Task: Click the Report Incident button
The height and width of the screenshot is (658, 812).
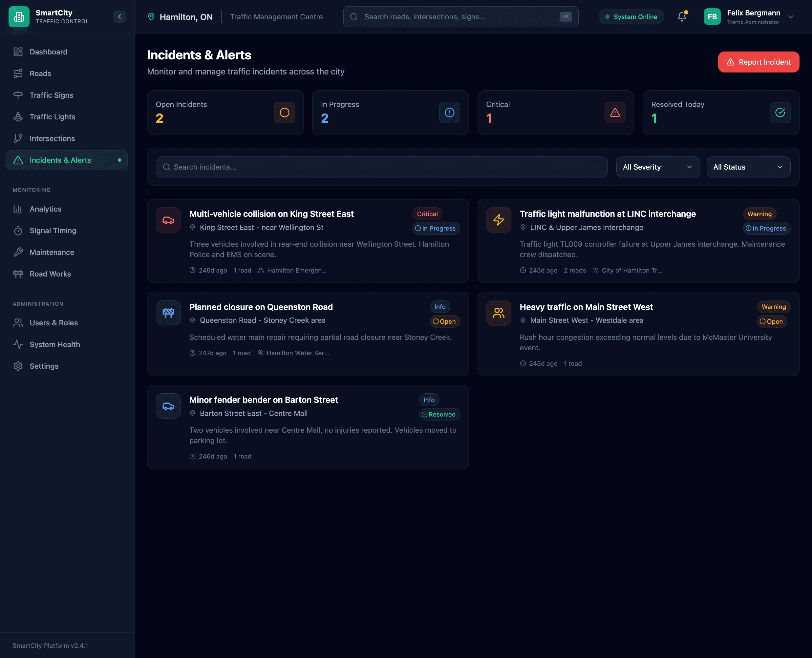Action: tap(758, 62)
